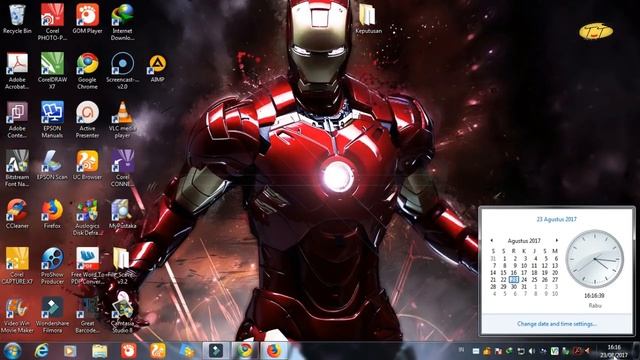Image resolution: width=640 pixels, height=360 pixels.
Task: Select date 17 in the calendar
Action: tap(524, 273)
